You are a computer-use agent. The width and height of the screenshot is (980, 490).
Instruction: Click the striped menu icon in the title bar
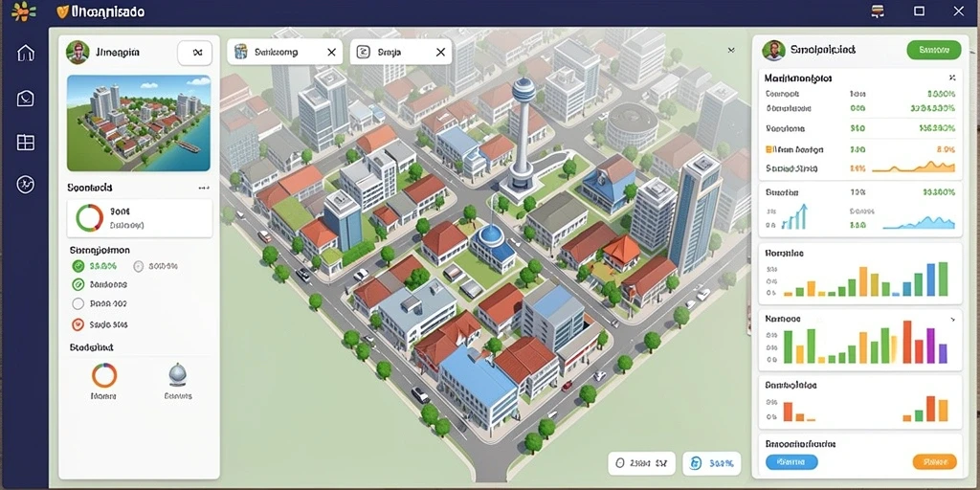[x=878, y=11]
